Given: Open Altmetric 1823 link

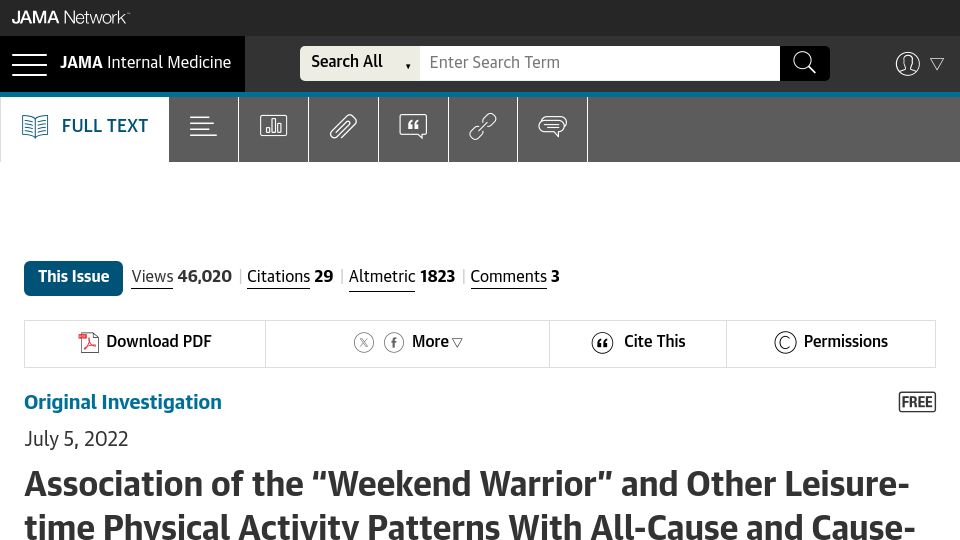Looking at the screenshot, I should click(402, 277).
